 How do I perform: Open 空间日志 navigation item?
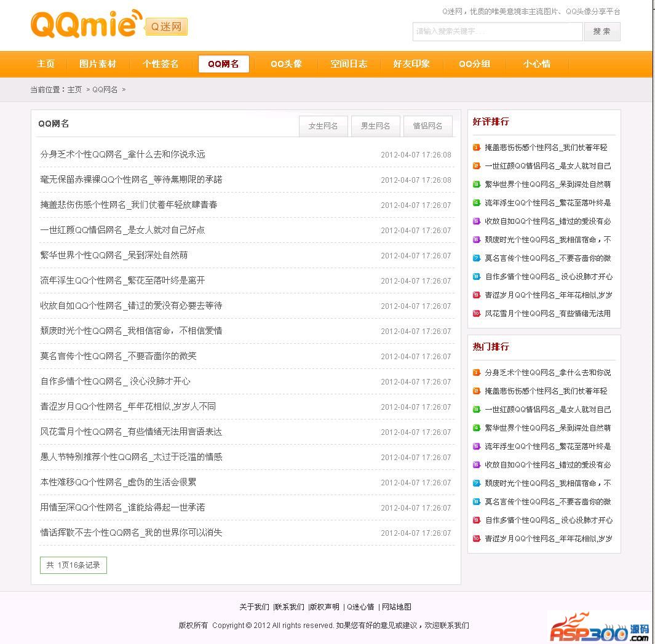coord(349,64)
